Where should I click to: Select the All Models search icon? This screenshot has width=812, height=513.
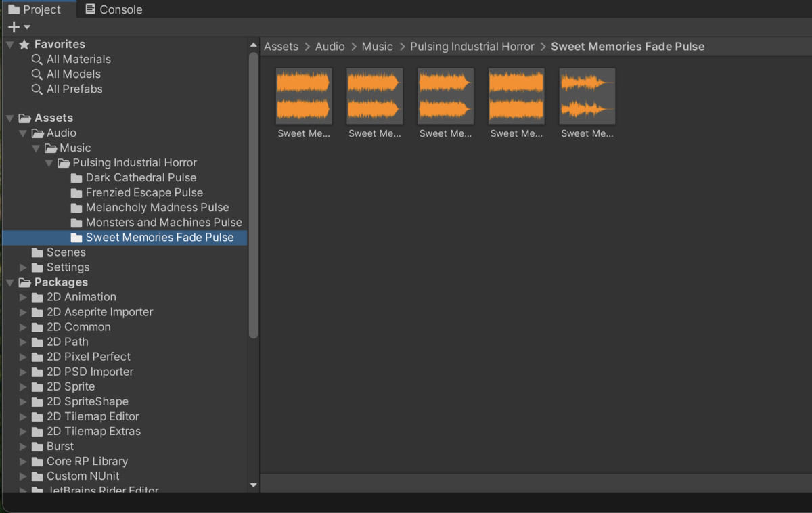point(37,74)
